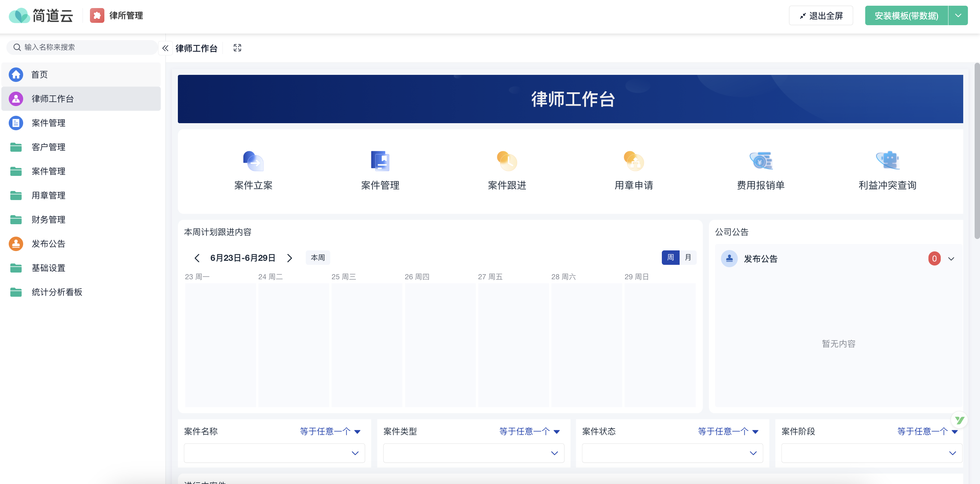Click the 29 周日 day header
Image resolution: width=980 pixels, height=484 pixels.
pos(636,277)
